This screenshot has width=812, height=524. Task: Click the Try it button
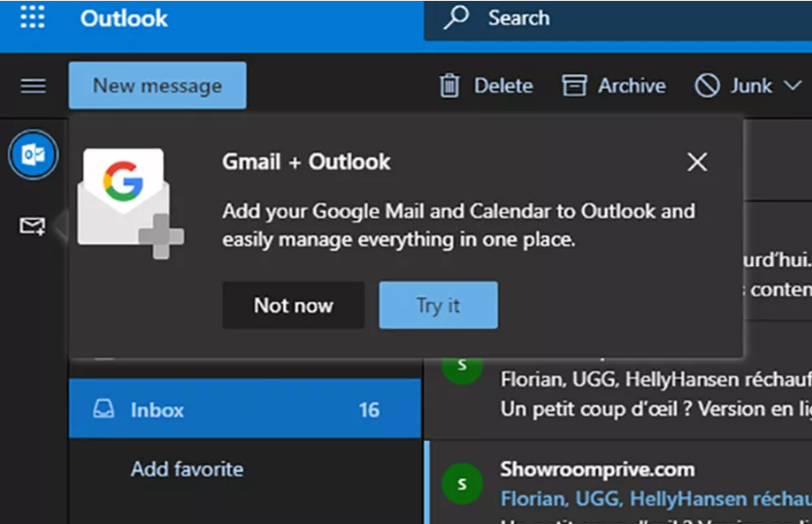coord(439,305)
